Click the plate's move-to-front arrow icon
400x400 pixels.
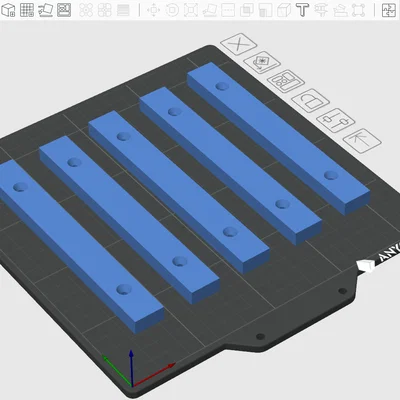coord(362,141)
